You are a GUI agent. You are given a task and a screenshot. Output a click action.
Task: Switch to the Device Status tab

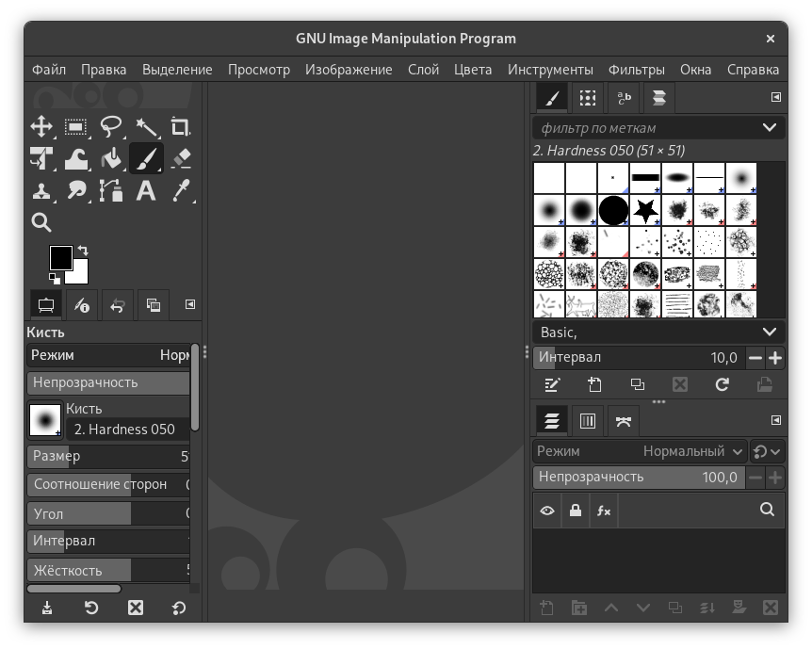pos(82,305)
